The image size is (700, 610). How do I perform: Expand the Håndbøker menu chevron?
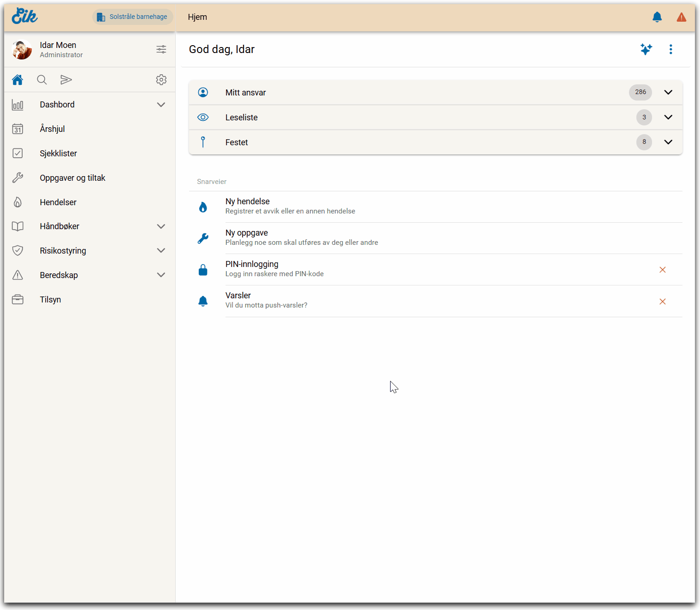[x=161, y=226]
